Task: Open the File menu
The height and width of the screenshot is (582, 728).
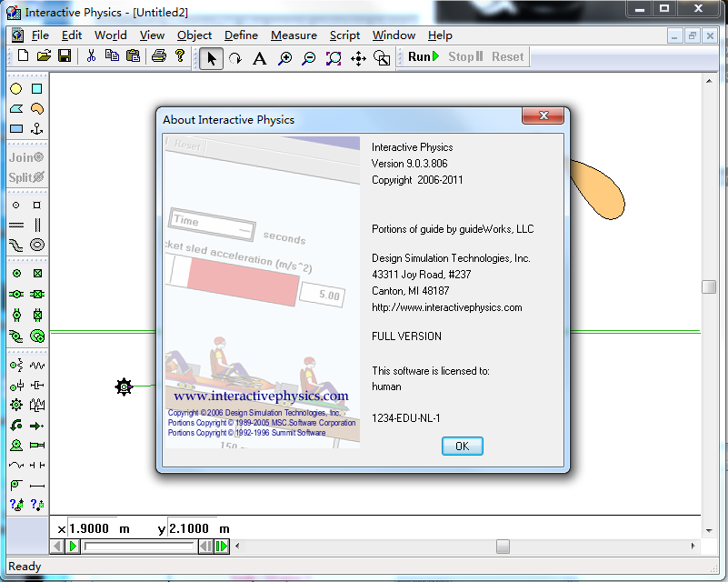Action: point(40,35)
